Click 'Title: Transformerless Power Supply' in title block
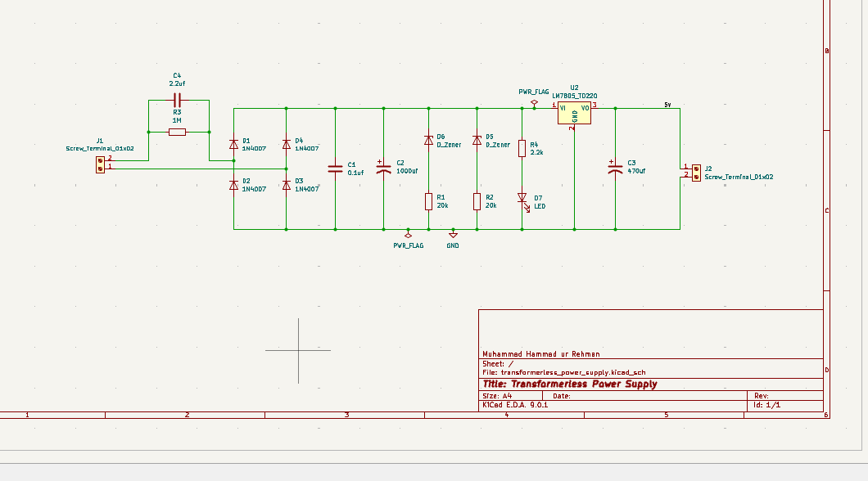Screen dimensions: 868x481 tap(570, 384)
